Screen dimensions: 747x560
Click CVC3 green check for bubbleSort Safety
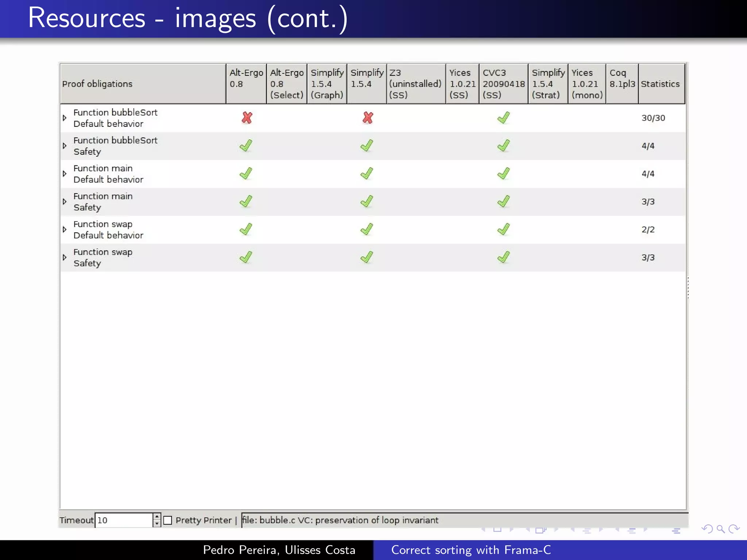[x=503, y=146]
